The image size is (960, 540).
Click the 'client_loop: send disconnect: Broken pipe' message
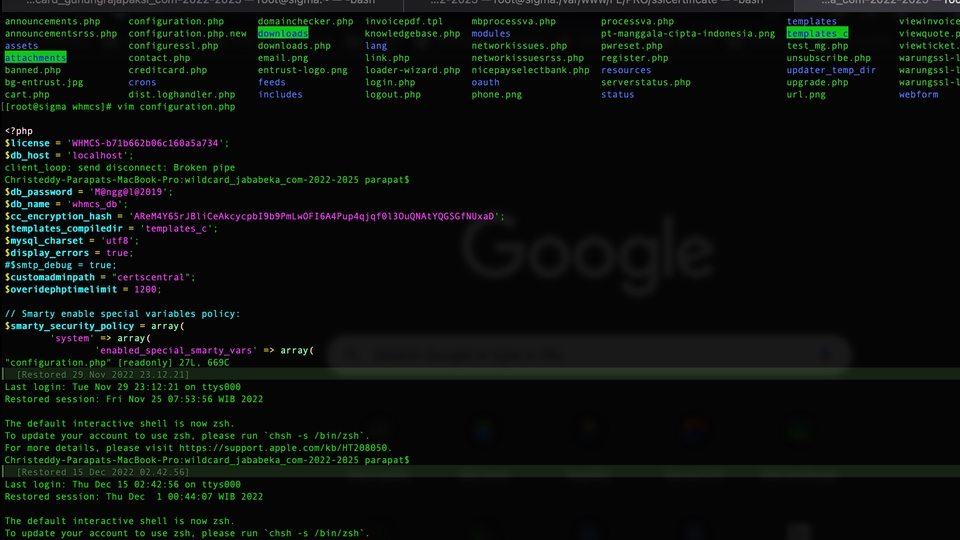[x=120, y=168]
